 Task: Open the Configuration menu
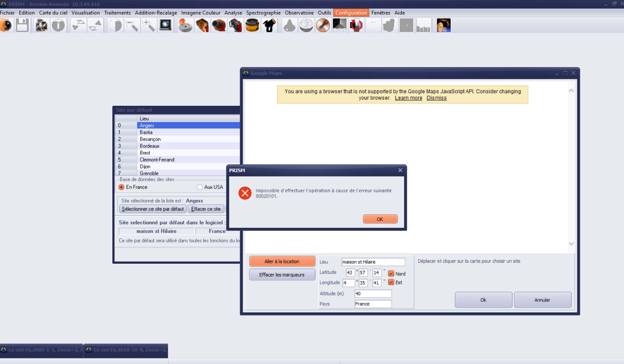click(x=351, y=13)
